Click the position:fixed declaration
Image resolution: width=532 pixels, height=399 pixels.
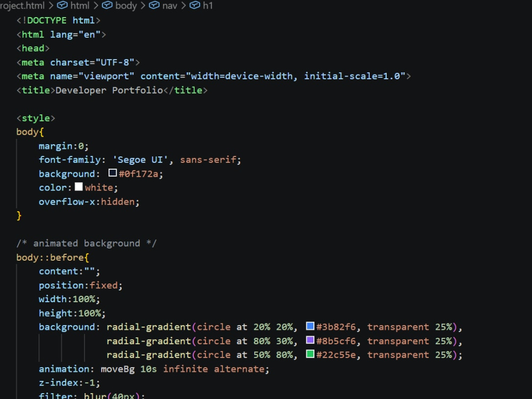coord(80,285)
